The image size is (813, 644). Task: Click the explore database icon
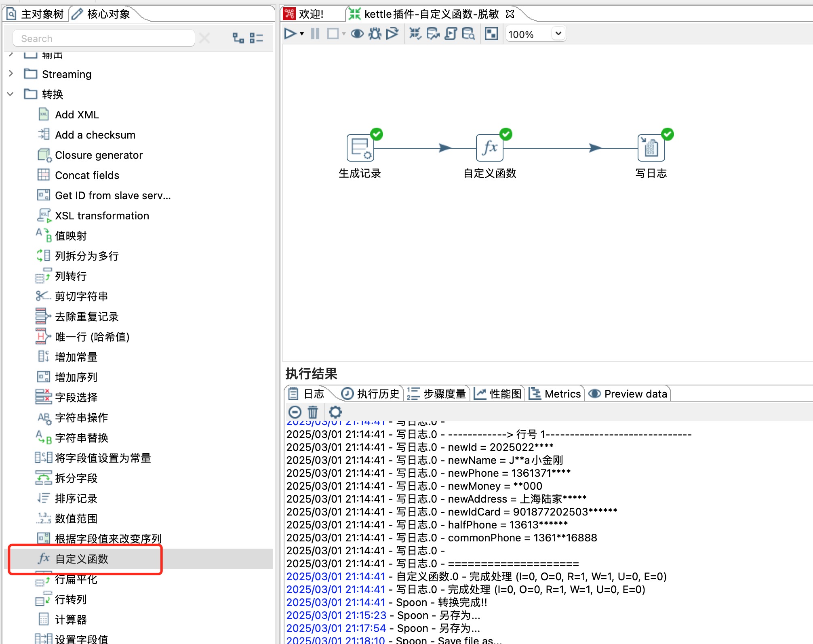click(x=468, y=34)
